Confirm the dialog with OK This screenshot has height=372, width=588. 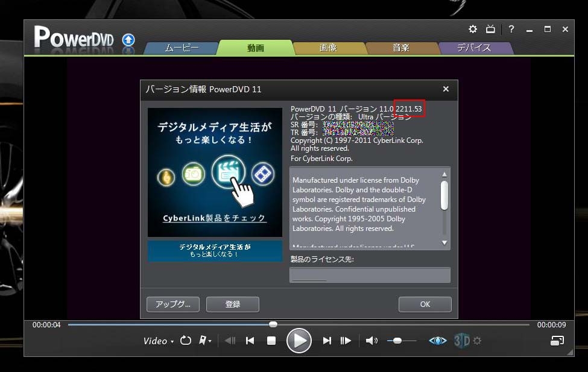click(425, 304)
